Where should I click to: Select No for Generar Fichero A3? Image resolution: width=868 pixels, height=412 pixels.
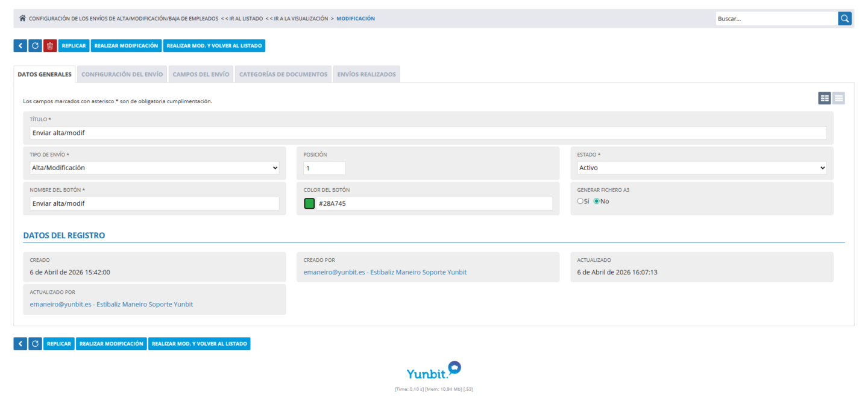[597, 201]
